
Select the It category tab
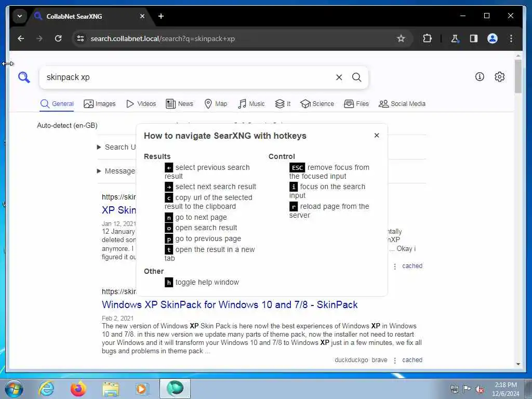(x=283, y=104)
